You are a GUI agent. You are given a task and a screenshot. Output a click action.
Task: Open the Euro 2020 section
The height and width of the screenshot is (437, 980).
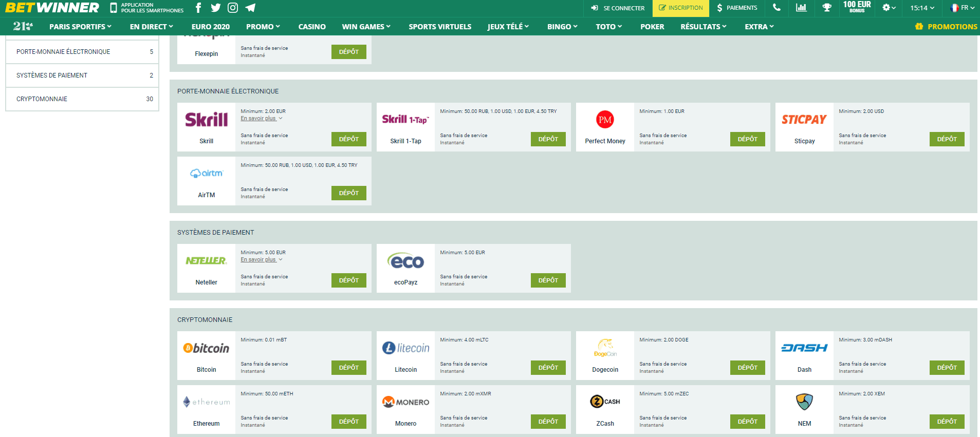point(211,27)
